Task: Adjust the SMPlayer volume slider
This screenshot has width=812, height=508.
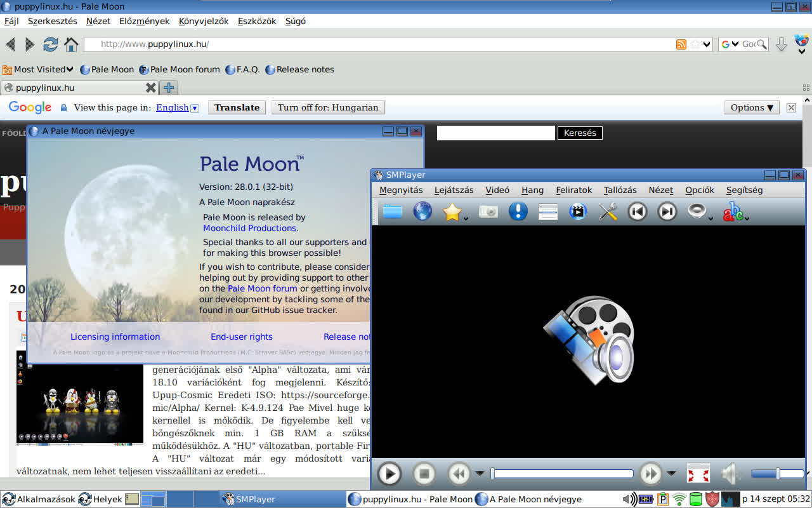Action: point(778,474)
